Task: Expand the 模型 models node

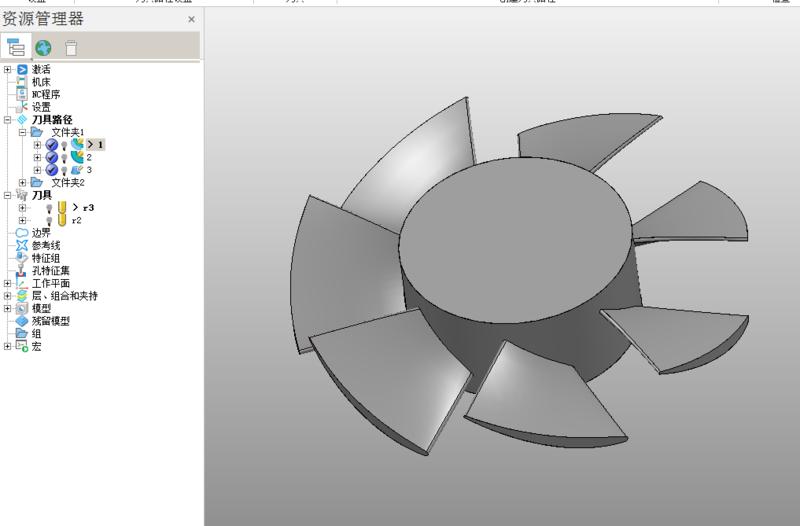Action: coord(7,308)
